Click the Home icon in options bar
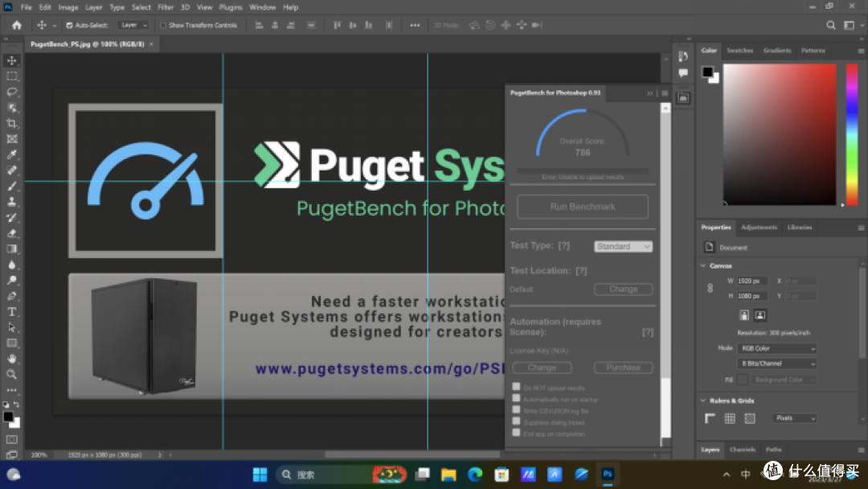 (x=17, y=25)
